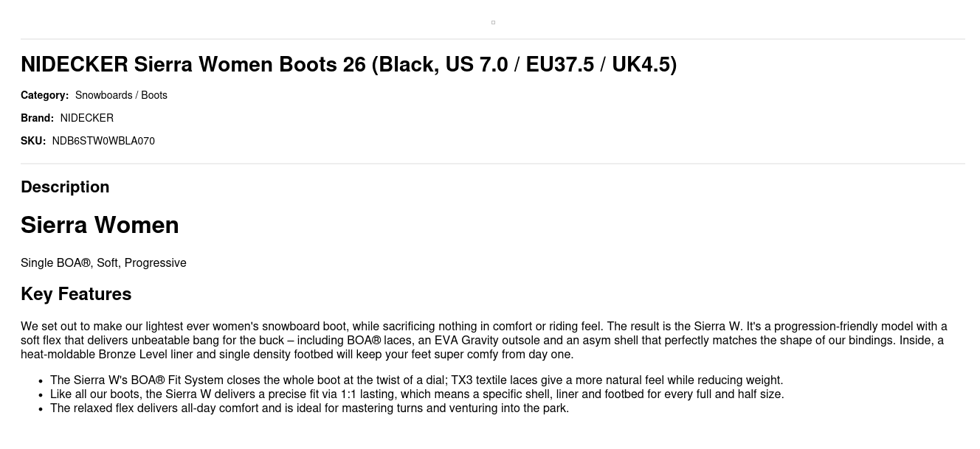Click the Description section heading
This screenshot has height=449, width=980.
pos(65,187)
